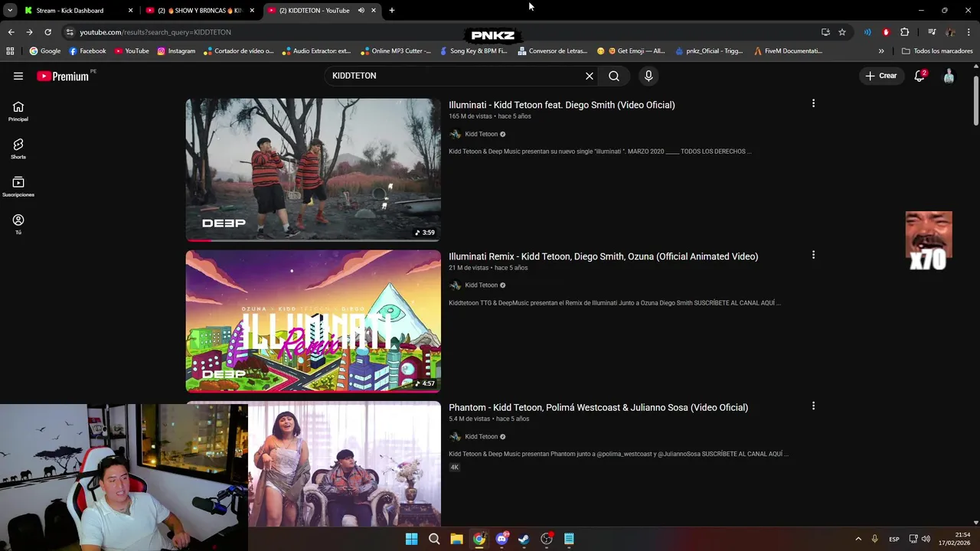The width and height of the screenshot is (980, 551).
Task: Open Steam from the taskbar
Action: click(524, 539)
